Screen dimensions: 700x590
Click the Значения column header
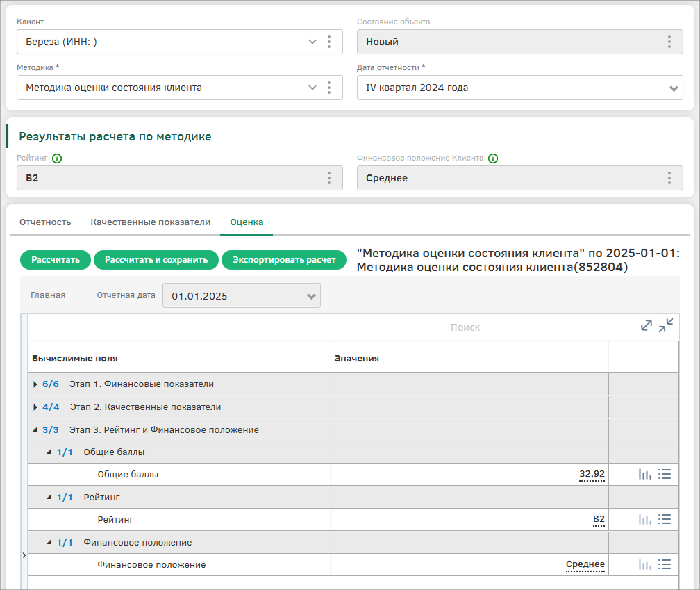point(357,358)
